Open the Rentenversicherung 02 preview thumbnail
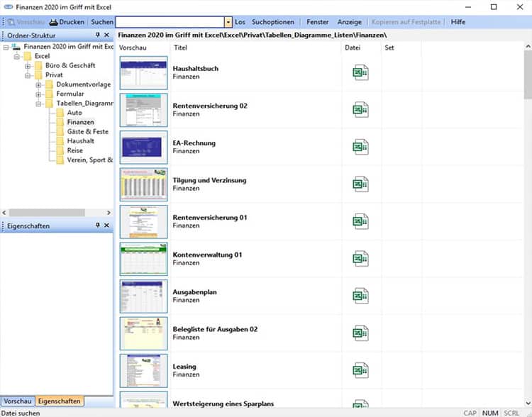Screen dimensions: 532x417 pyautogui.click(x=143, y=110)
